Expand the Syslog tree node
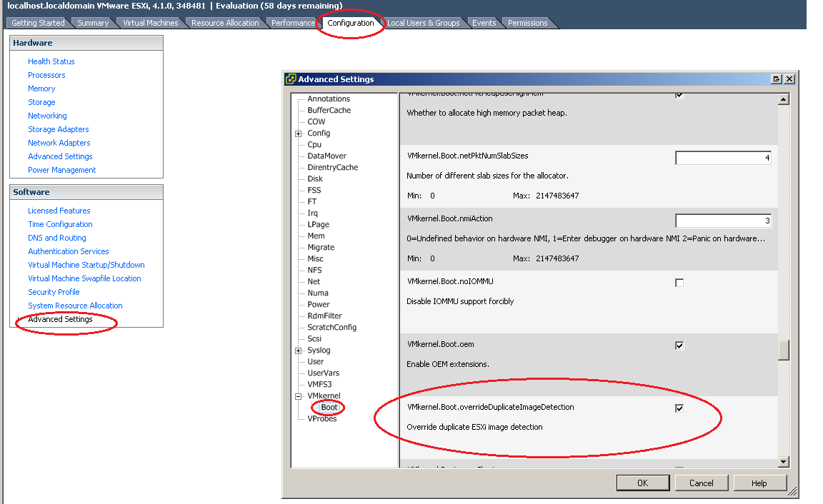Screen dimensions: 823x504 [x=298, y=351]
